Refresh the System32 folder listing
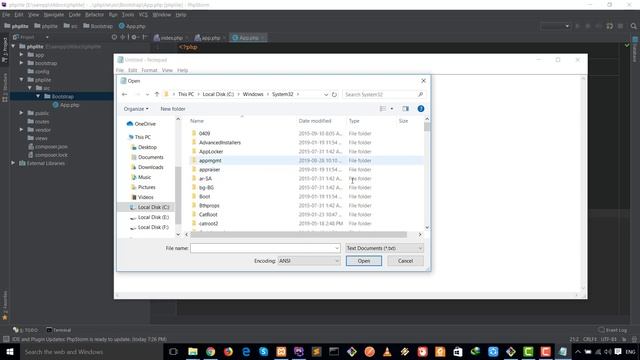Image resolution: width=640 pixels, height=360 pixels. (x=334, y=94)
